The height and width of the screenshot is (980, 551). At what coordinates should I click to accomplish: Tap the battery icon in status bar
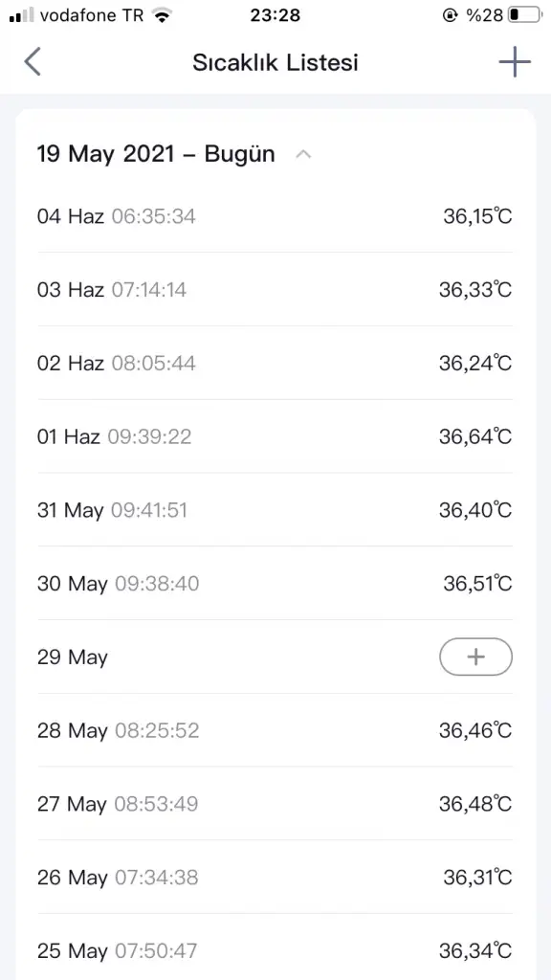[x=525, y=15]
